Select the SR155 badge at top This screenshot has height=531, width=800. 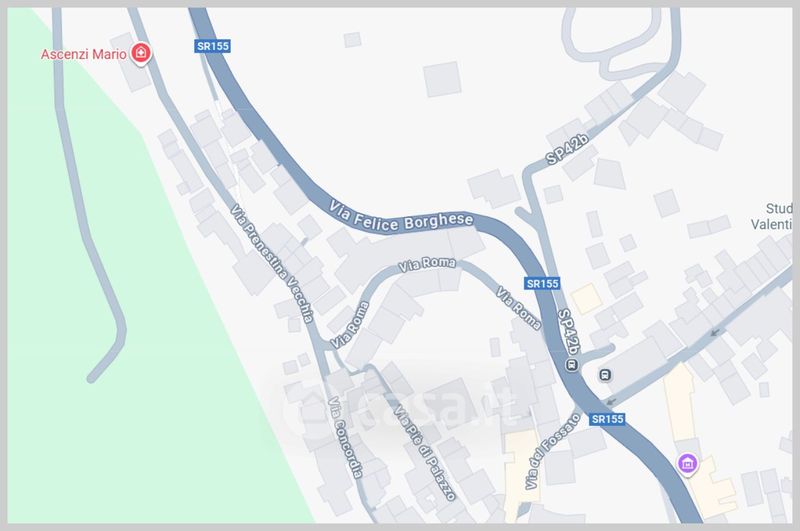click(213, 46)
